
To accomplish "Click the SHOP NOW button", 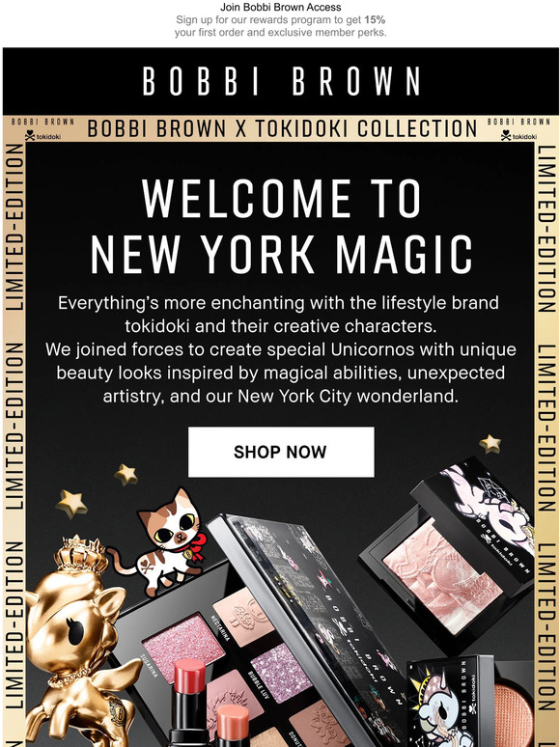I will [x=281, y=452].
